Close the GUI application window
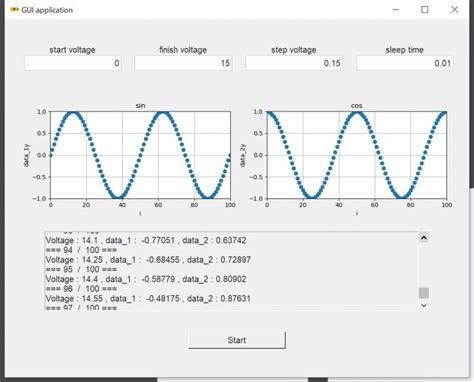 pyautogui.click(x=454, y=10)
